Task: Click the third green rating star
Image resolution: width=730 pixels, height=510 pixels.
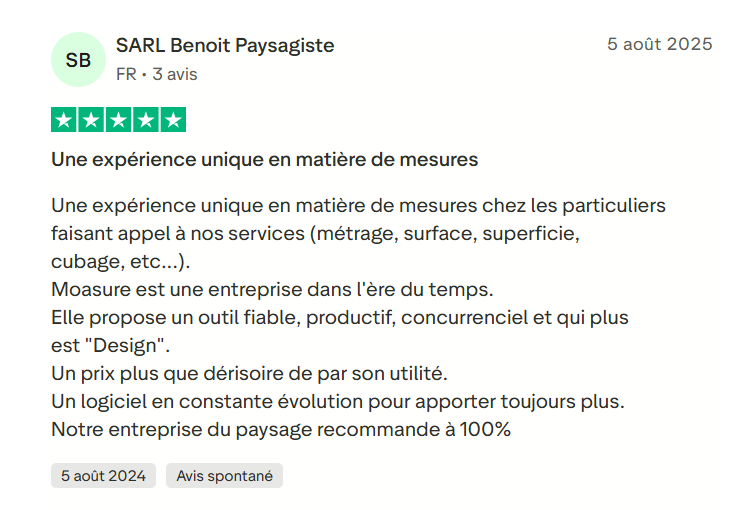Action: coord(118,120)
